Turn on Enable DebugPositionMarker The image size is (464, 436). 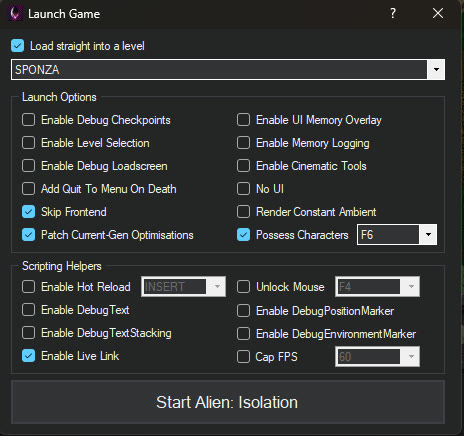tap(243, 311)
